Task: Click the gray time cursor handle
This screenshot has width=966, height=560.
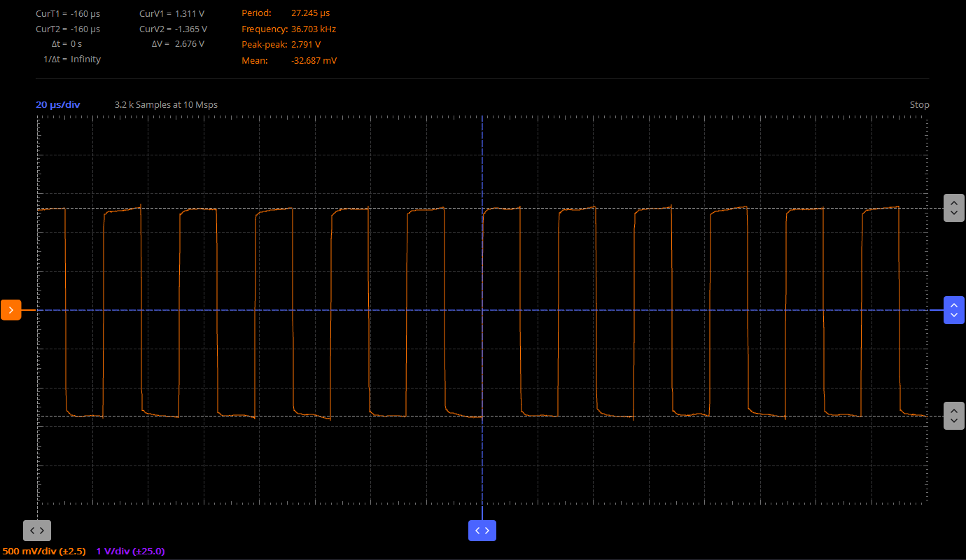Action: (37, 531)
